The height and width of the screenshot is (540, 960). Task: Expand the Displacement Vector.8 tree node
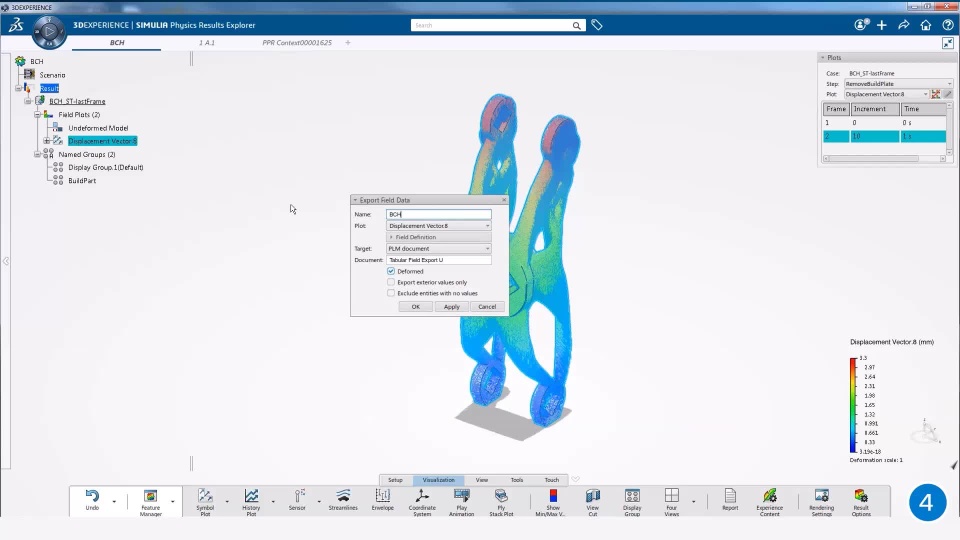click(47, 141)
